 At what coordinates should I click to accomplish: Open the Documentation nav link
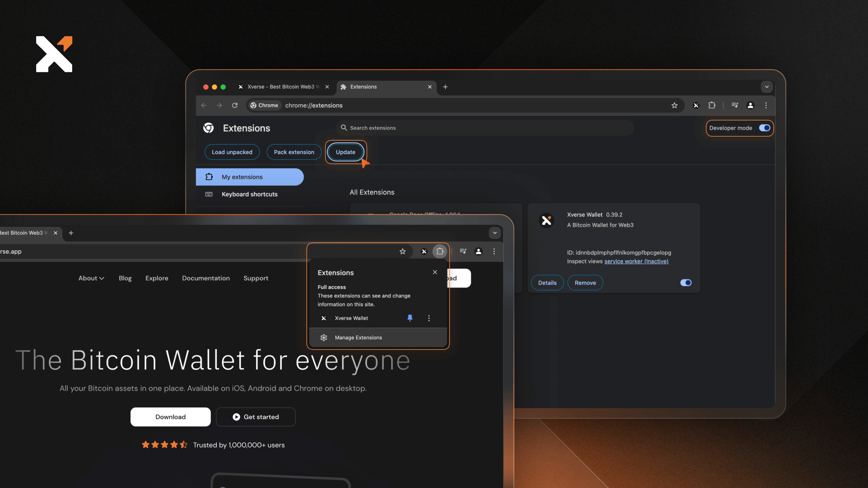point(206,278)
